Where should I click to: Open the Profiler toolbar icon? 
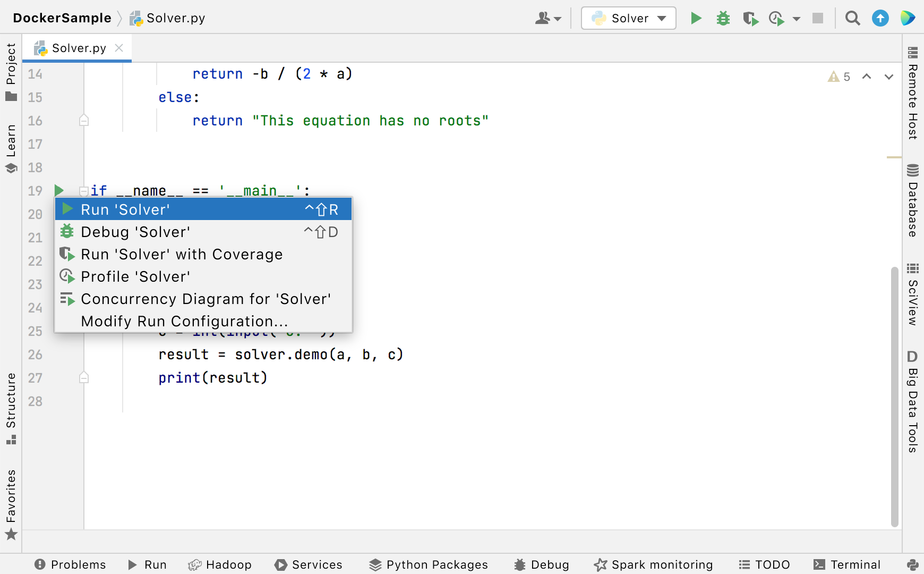[776, 18]
